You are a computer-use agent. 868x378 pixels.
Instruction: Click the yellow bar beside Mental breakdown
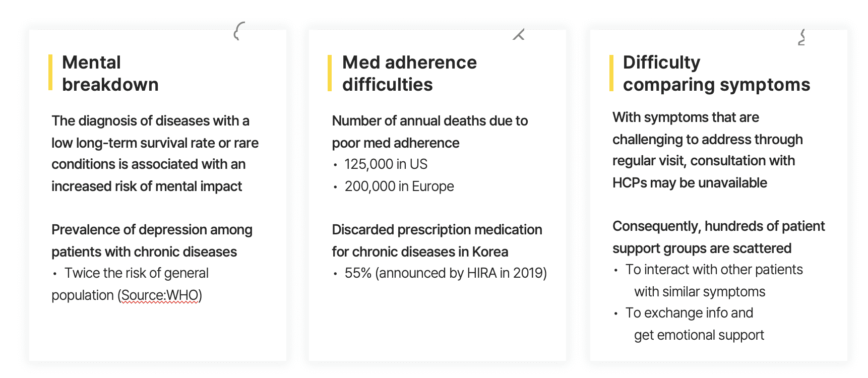tap(50, 73)
